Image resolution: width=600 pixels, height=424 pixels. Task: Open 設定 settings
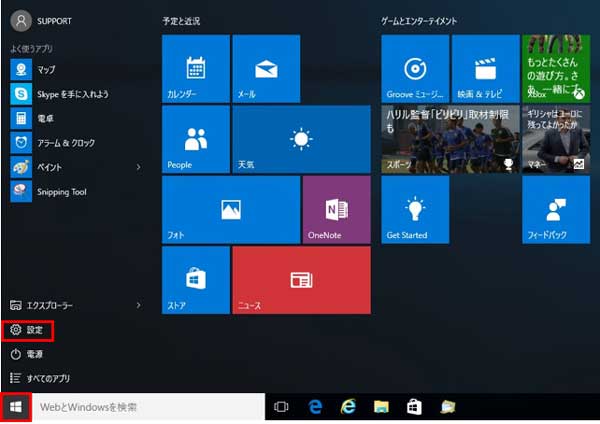pos(27,330)
